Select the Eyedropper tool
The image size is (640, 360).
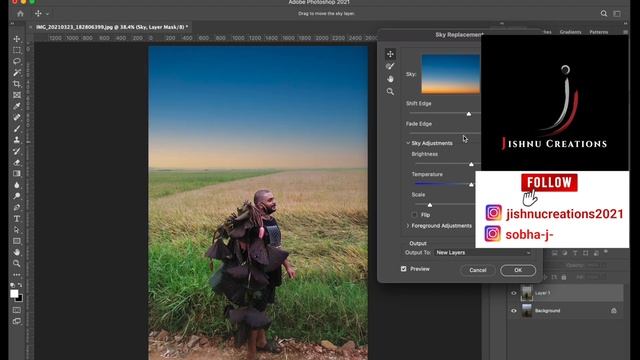pos(17,106)
